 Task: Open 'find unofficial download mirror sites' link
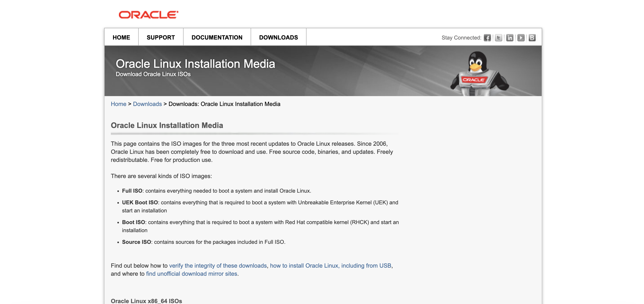point(191,273)
